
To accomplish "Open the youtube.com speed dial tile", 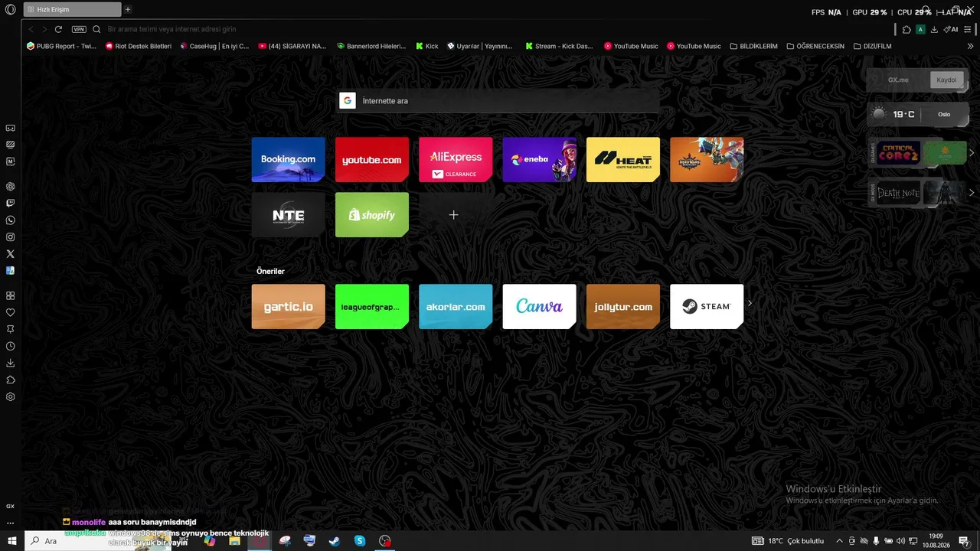I will 372,159.
